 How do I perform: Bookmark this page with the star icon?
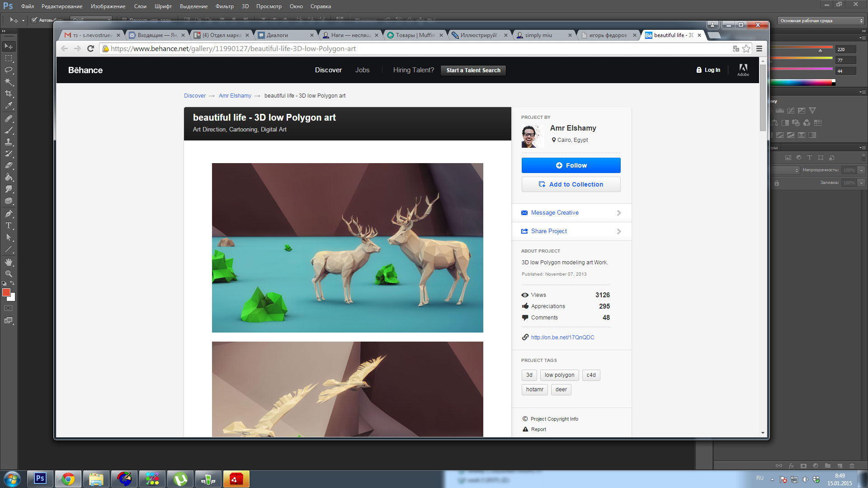tap(746, 48)
